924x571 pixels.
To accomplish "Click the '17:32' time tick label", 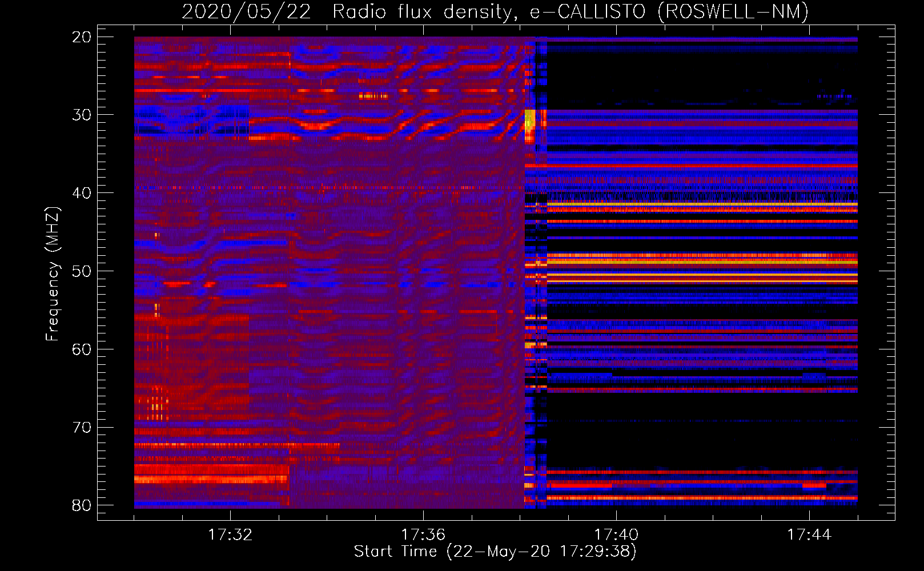I will (x=230, y=535).
